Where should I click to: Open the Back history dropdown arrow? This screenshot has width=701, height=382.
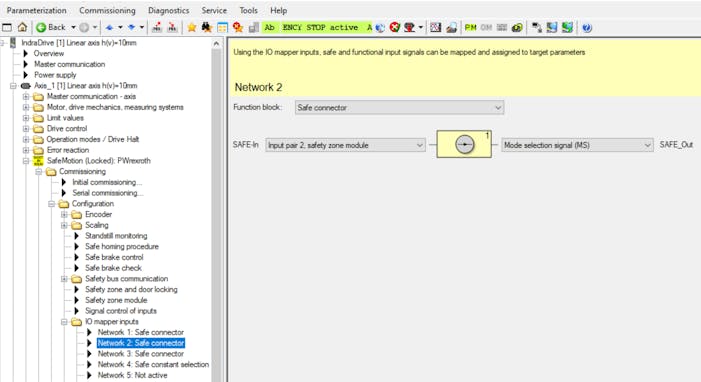click(73, 27)
